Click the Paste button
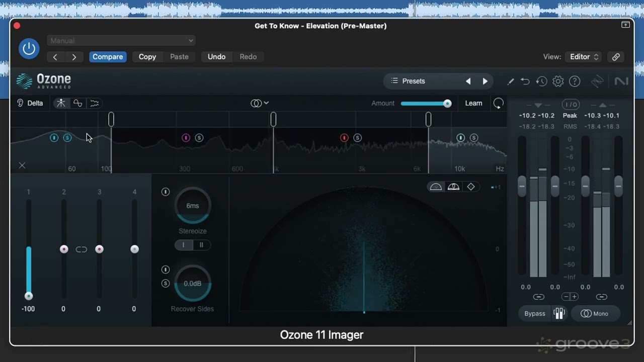The height and width of the screenshot is (362, 644). click(179, 57)
